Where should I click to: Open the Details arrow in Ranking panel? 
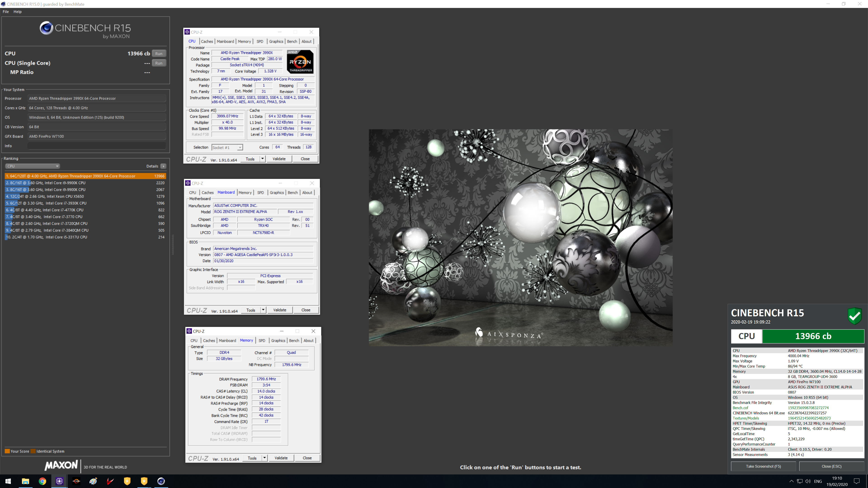click(x=163, y=166)
